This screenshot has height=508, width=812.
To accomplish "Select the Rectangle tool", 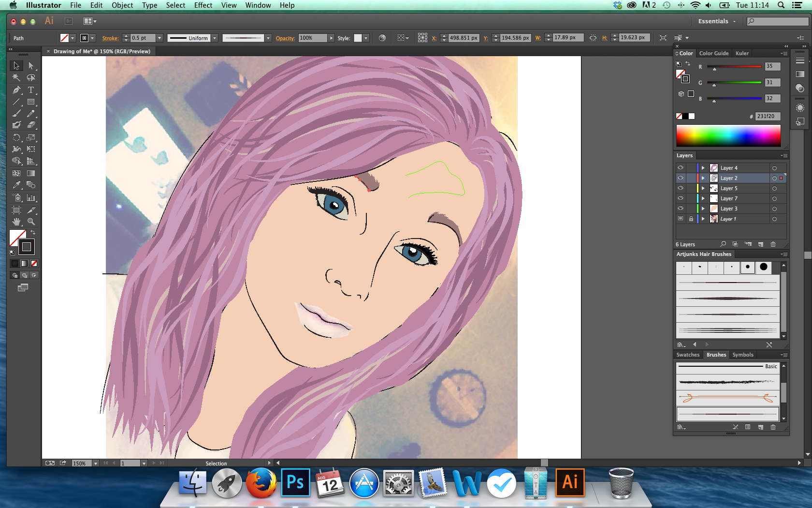I will (31, 102).
